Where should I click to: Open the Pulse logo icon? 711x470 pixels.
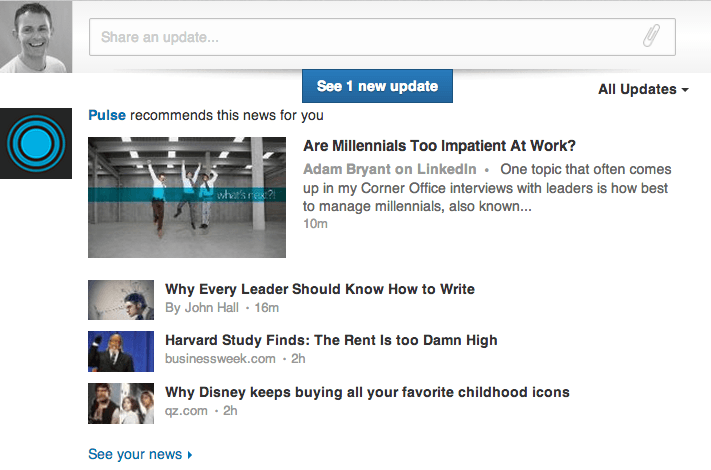tap(36, 143)
